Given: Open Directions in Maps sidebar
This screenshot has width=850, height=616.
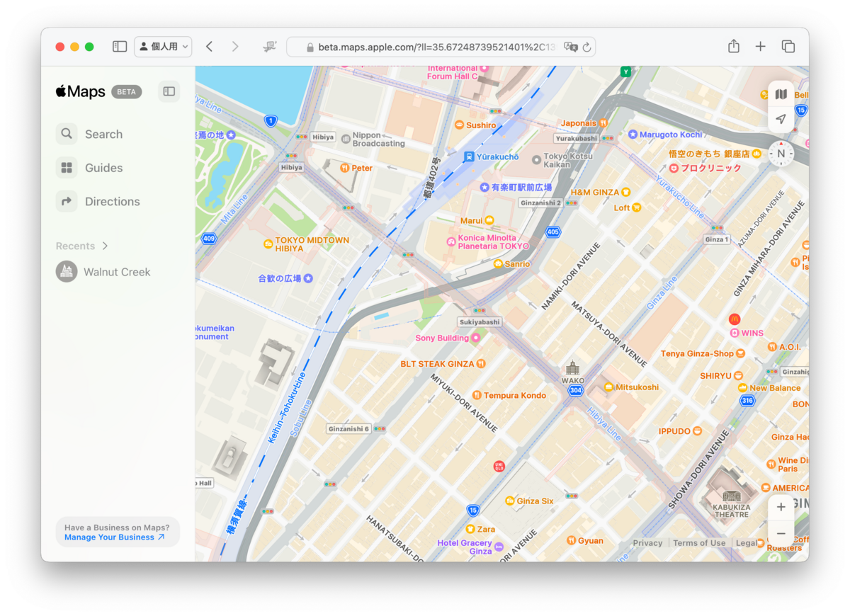Looking at the screenshot, I should point(98,201).
